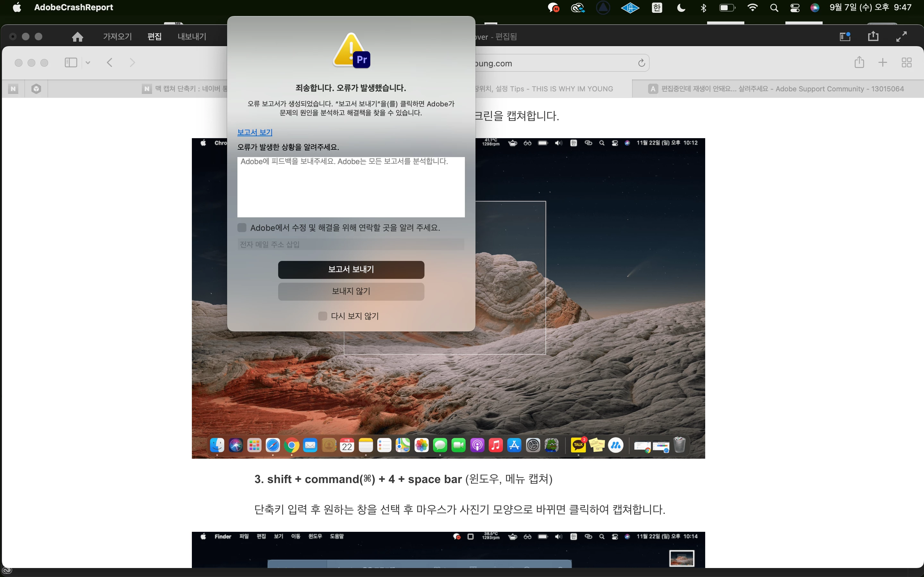Viewport: 924px width, 577px height.
Task: Check the '다시 보지 않기' checkbox
Action: (323, 316)
